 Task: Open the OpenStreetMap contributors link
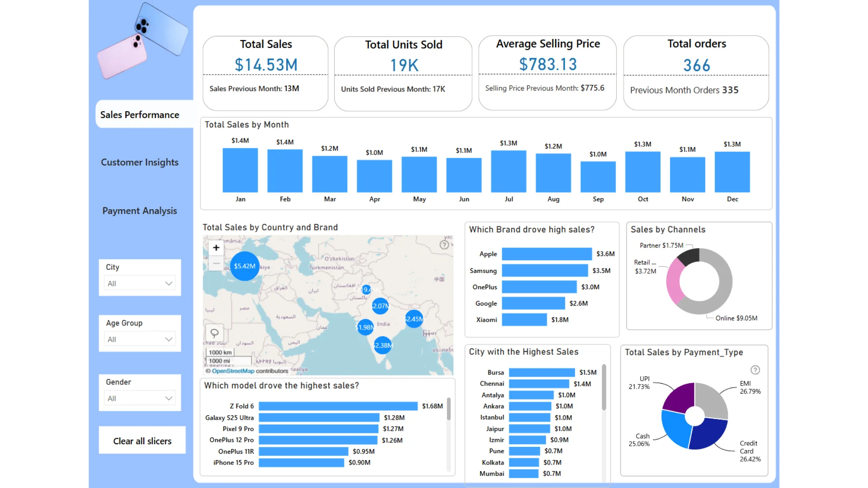click(233, 371)
